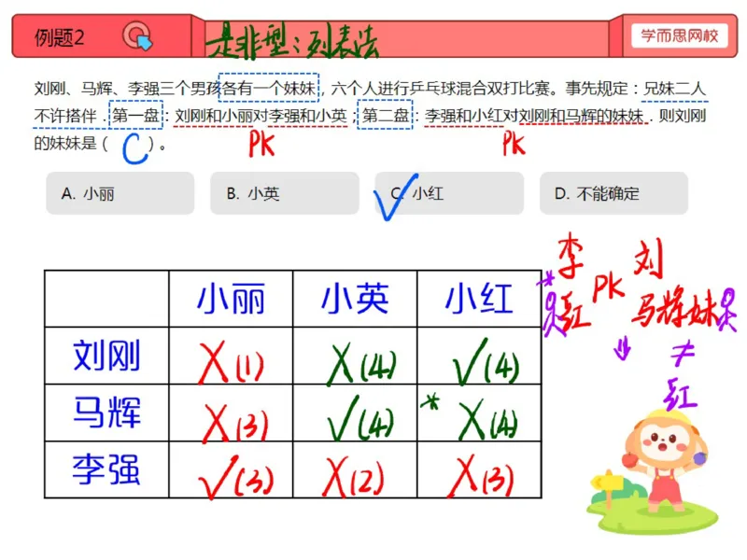Click the 李强 and 小英 table cell

point(355,470)
